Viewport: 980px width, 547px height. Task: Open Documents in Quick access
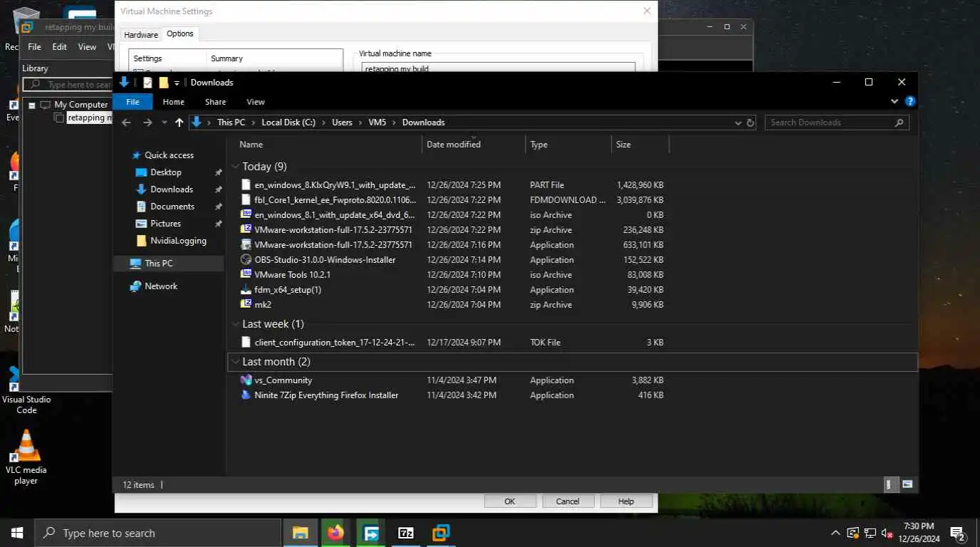pos(172,207)
